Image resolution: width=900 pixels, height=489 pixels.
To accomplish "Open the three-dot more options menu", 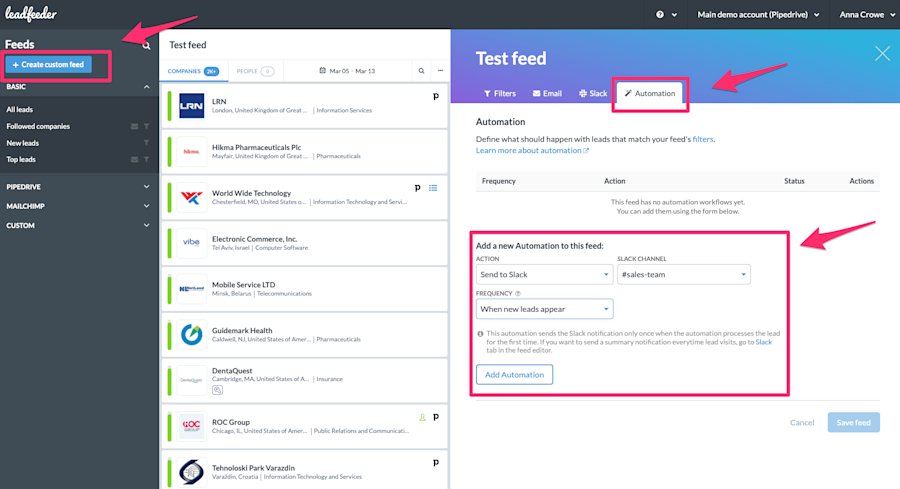I will click(440, 71).
